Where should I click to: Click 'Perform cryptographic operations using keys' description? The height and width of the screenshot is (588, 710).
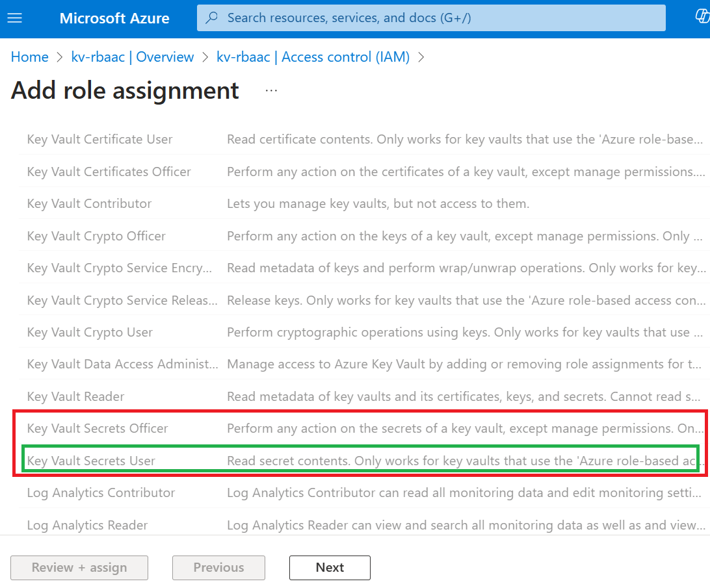tap(465, 332)
